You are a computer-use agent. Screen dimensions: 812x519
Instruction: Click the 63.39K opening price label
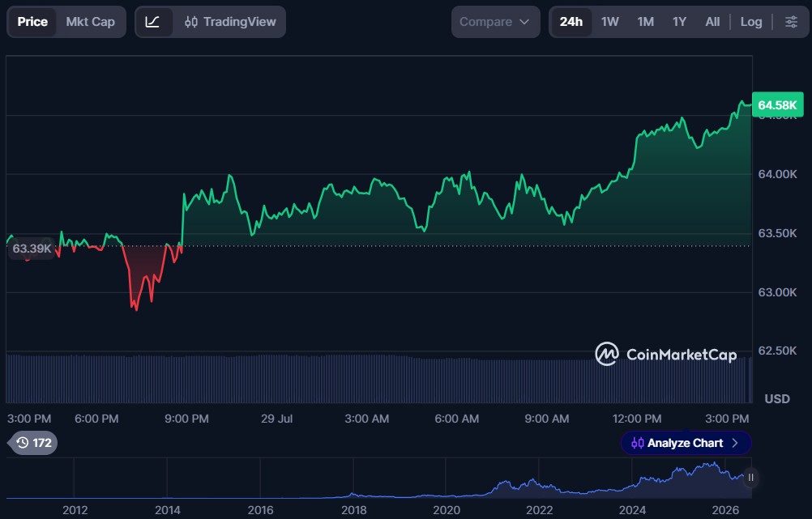(32, 249)
